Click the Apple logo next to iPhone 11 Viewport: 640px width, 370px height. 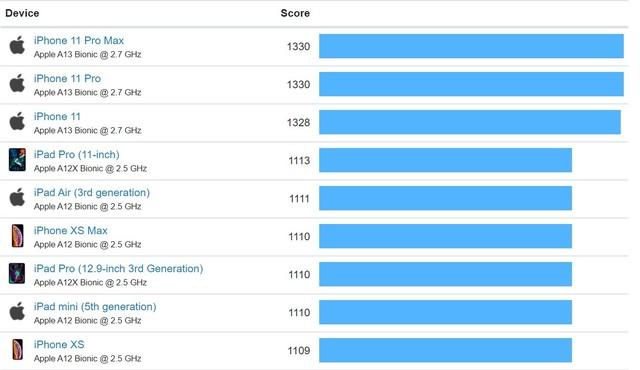click(x=17, y=121)
